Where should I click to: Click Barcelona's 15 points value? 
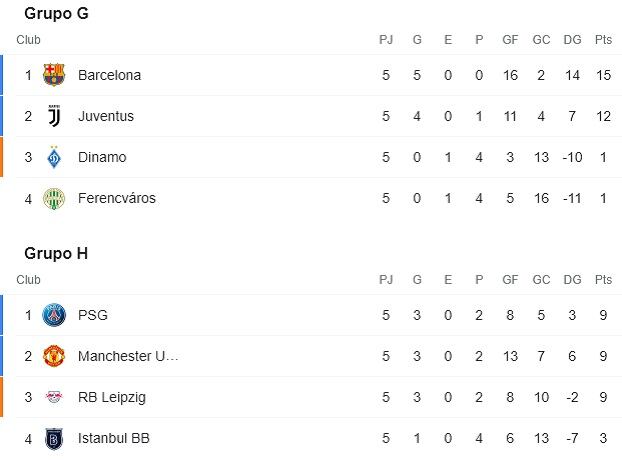tap(603, 75)
